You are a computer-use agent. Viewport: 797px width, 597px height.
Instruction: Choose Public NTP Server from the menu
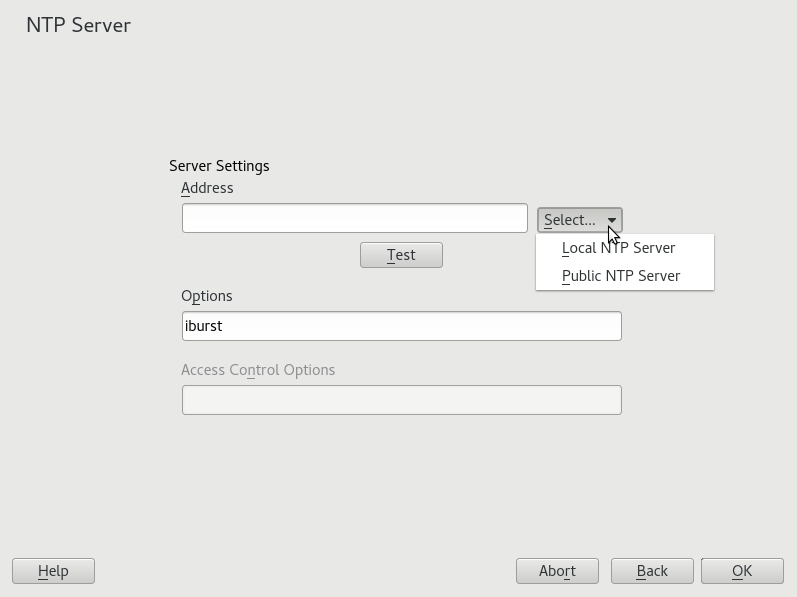pyautogui.click(x=620, y=276)
